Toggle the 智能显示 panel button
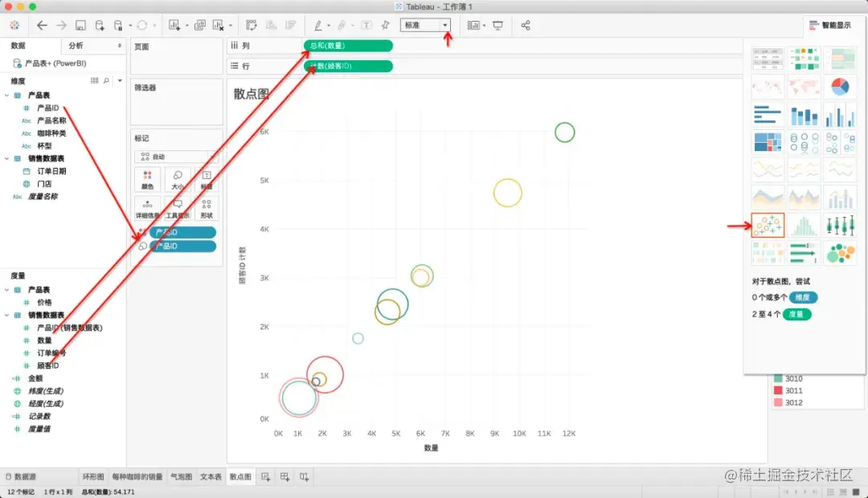Screen dimensions: 868x498 coord(829,25)
